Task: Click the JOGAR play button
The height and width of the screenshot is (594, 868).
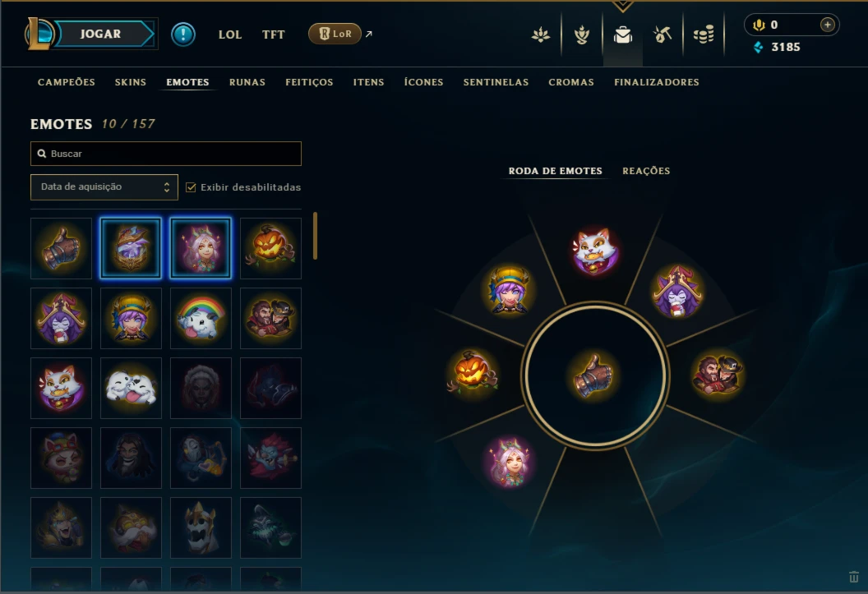Action: (101, 34)
